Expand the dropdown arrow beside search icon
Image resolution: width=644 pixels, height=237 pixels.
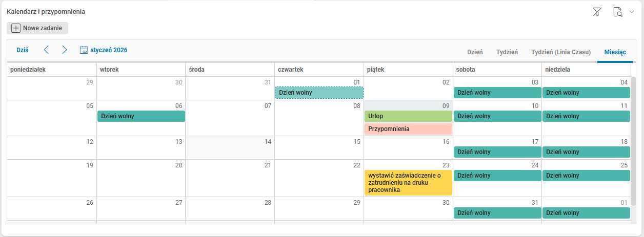point(632,12)
